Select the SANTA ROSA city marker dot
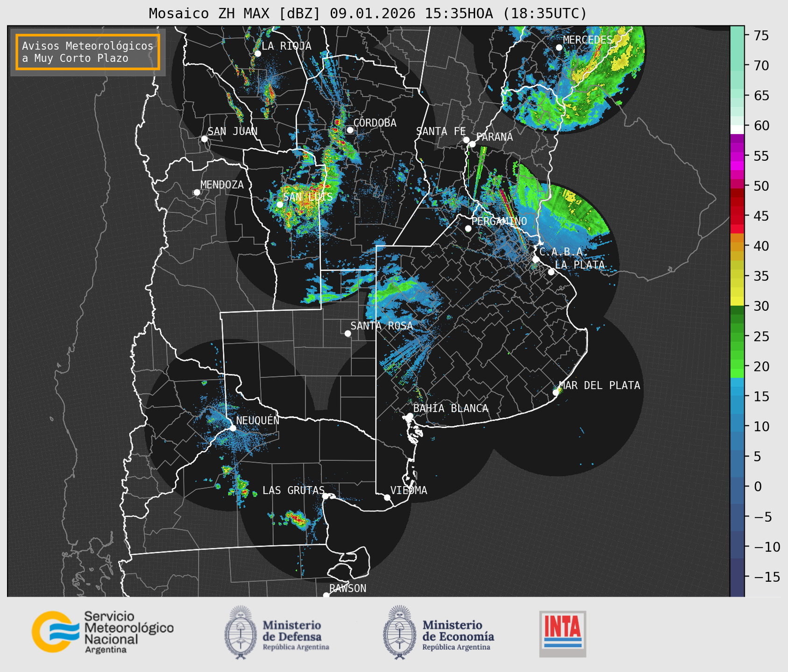This screenshot has width=788, height=672. (x=348, y=333)
